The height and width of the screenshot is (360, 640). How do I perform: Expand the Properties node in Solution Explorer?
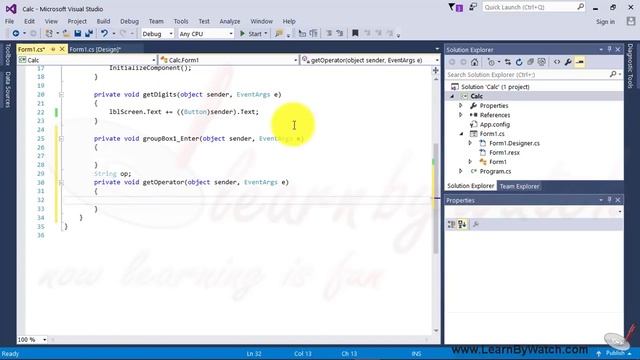tap(461, 106)
